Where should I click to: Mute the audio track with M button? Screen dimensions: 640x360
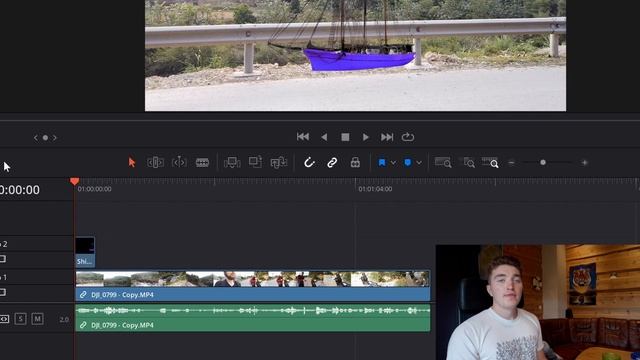tap(37, 318)
